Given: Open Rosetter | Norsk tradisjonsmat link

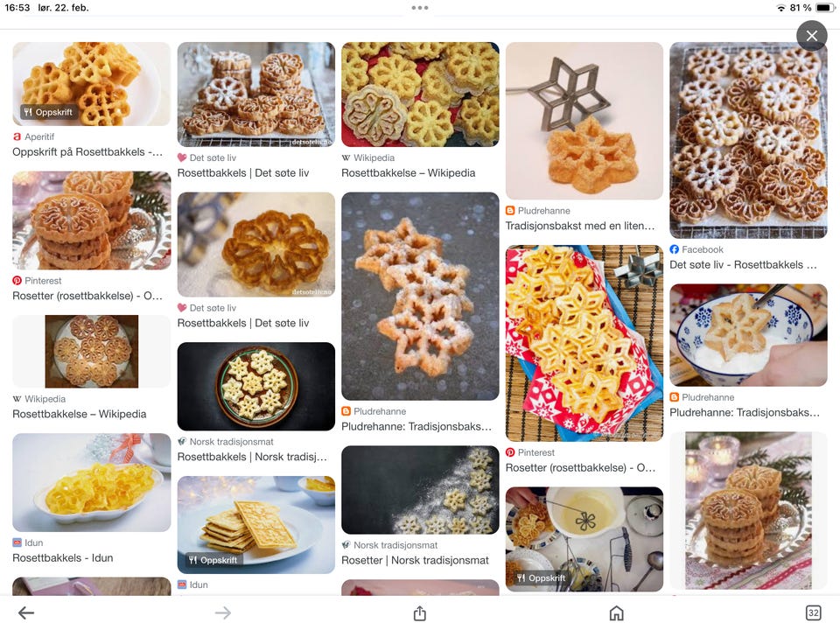Looking at the screenshot, I should (x=415, y=560).
